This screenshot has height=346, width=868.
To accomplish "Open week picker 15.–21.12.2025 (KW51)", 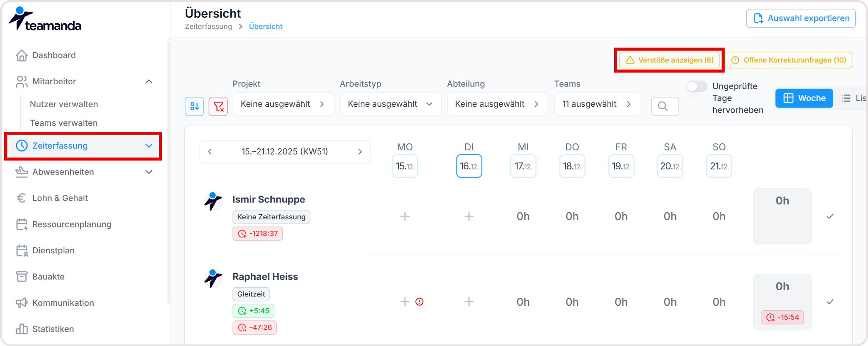I will click(x=285, y=152).
